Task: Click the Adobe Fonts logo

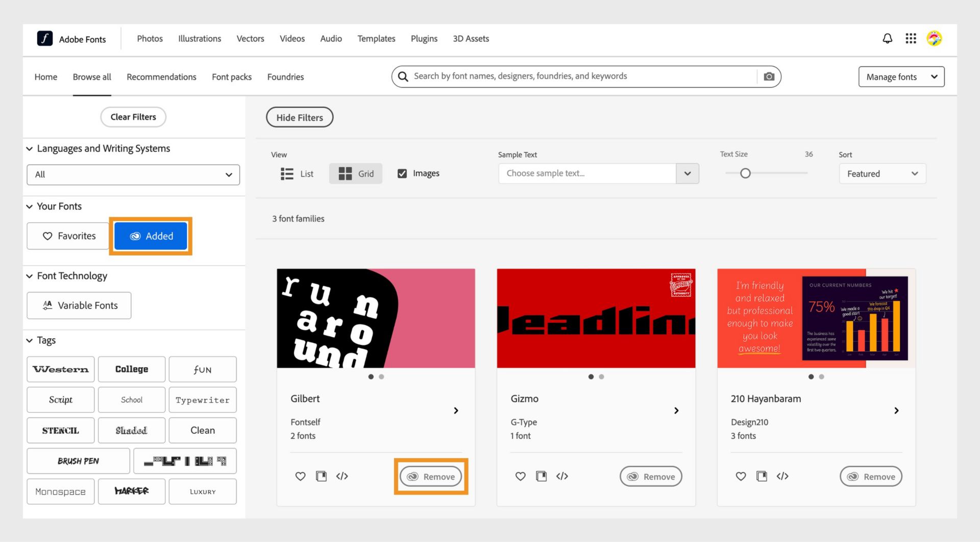Action: (71, 38)
